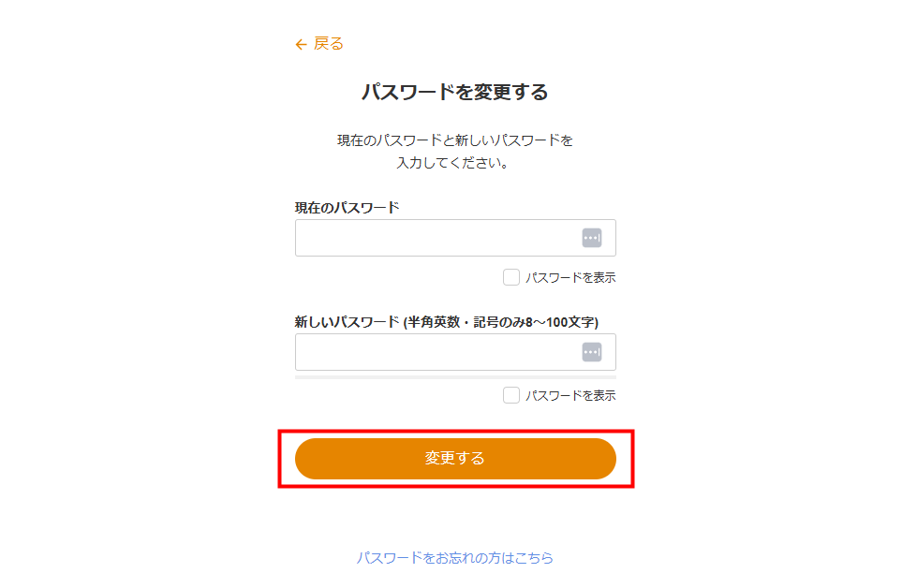This screenshot has width=917, height=588.
Task: Click パスワードを表示 label under 現在のパスワード field
Action: pyautogui.click(x=570, y=278)
